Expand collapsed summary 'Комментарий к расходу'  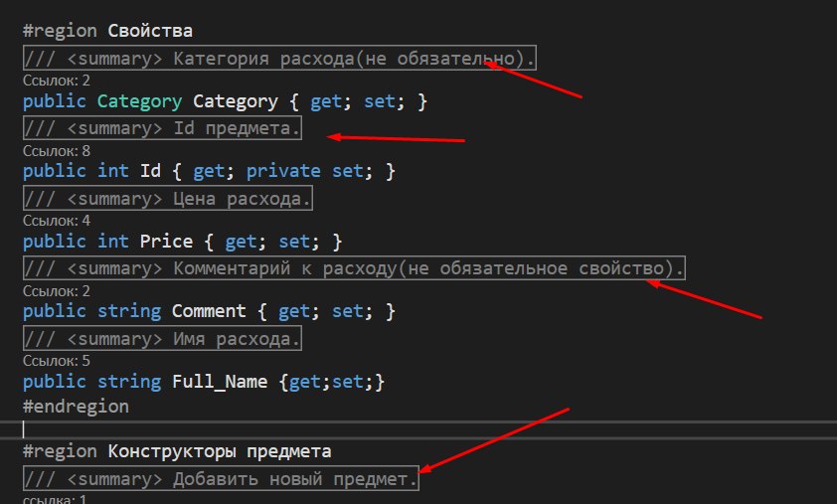point(354,268)
